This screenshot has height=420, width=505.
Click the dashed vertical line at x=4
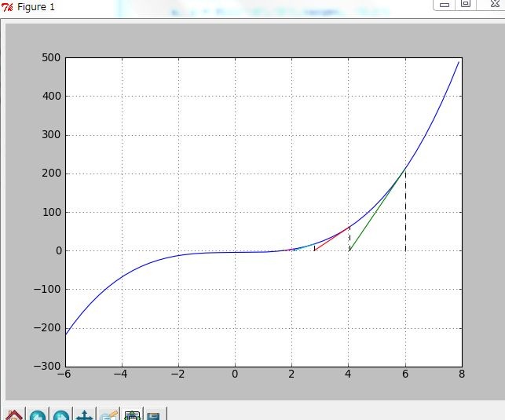click(x=349, y=239)
